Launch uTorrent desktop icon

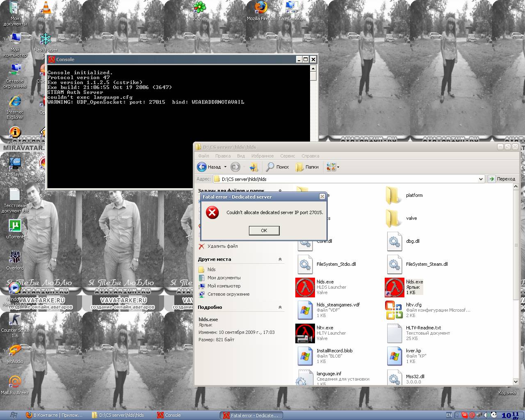tap(15, 229)
